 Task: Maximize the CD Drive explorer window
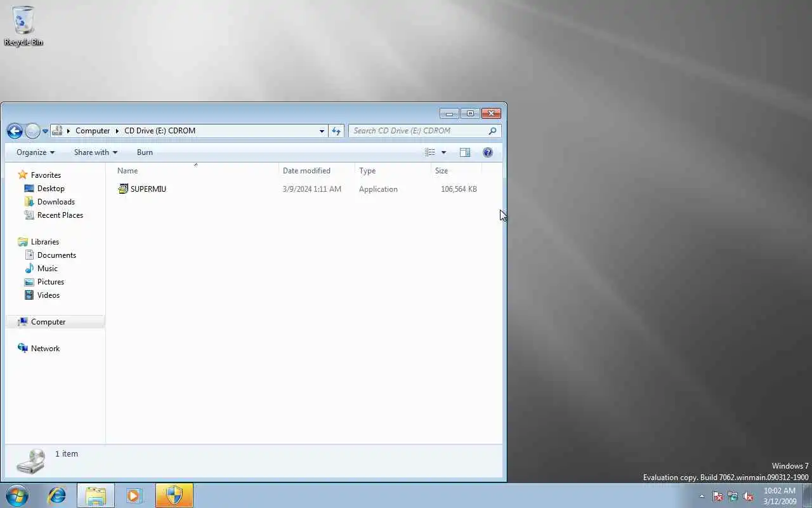point(470,114)
